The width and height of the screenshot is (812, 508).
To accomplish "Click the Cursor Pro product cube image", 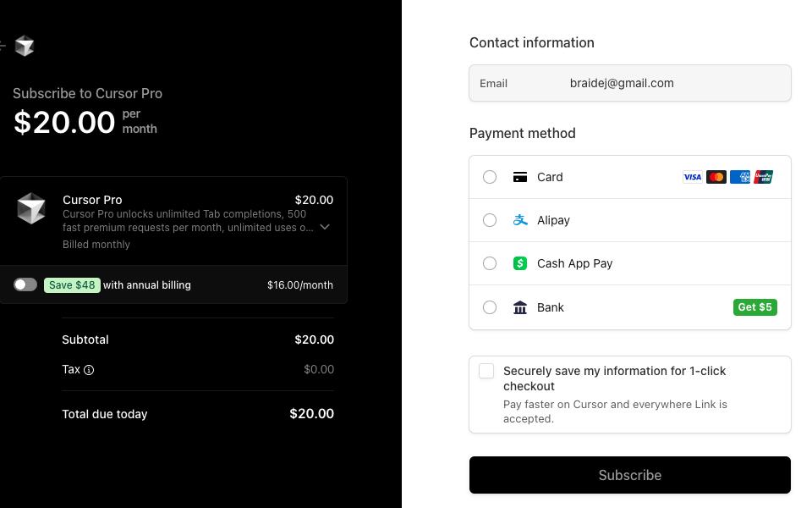I will pos(31,208).
